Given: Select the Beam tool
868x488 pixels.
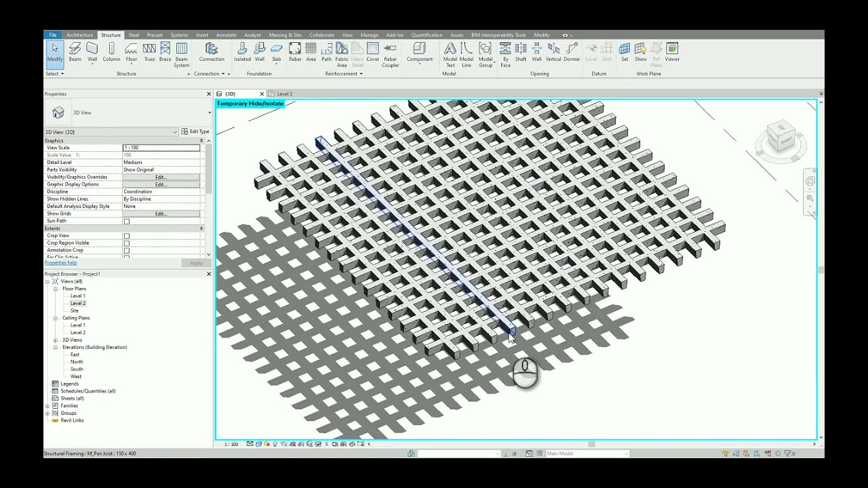Looking at the screenshot, I should click(75, 53).
